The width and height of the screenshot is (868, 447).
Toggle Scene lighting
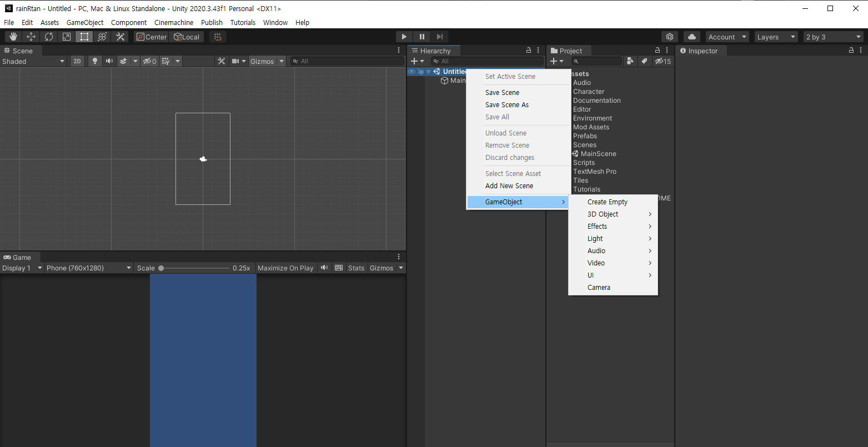95,61
